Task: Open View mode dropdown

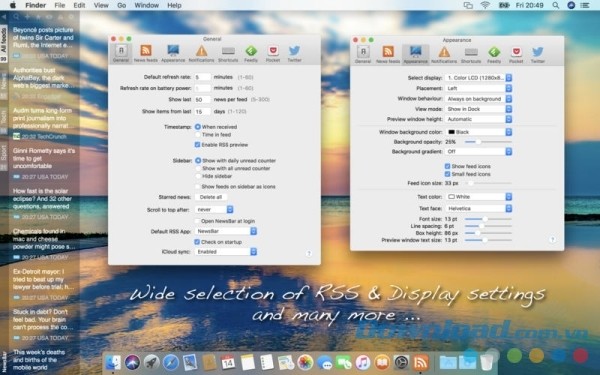Action: pos(478,109)
